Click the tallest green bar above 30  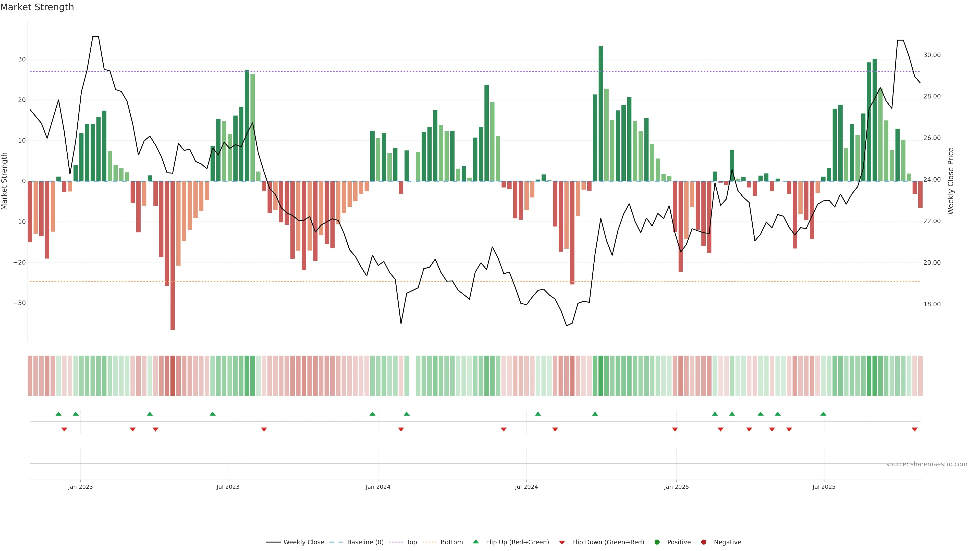601,114
